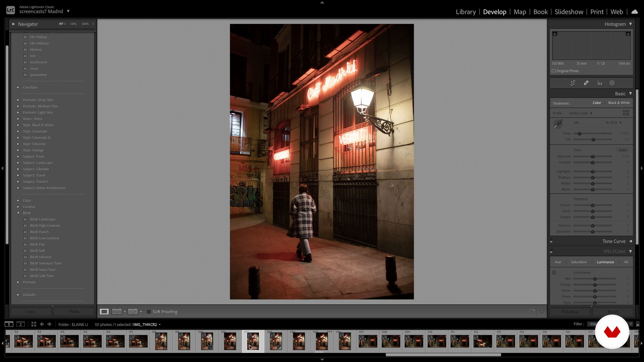Open the Adobe Color profile dropdown

tap(580, 113)
